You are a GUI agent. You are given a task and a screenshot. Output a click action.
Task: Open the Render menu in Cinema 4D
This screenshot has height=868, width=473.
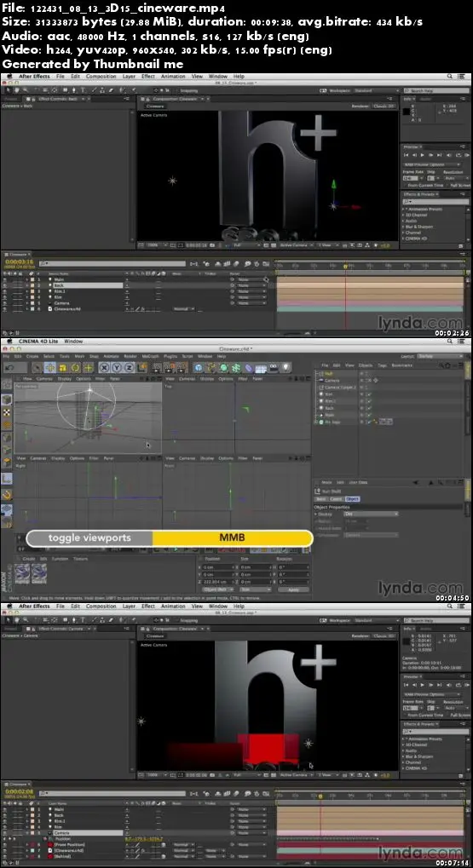click(130, 357)
